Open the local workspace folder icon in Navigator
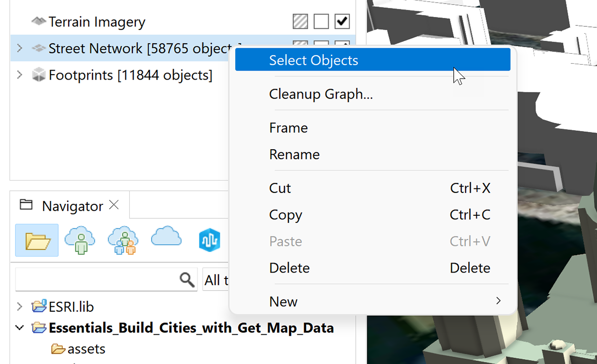This screenshot has width=597, height=364. tap(37, 240)
